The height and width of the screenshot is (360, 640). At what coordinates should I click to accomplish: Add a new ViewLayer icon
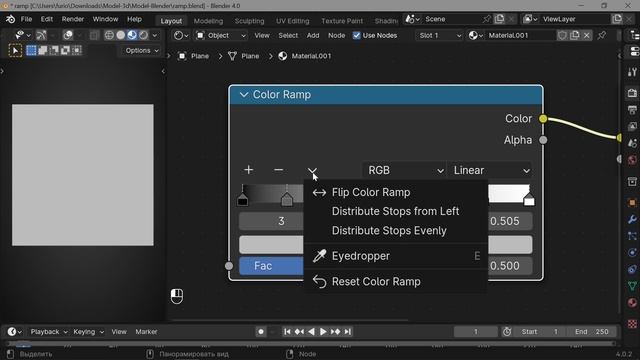(x=617, y=19)
